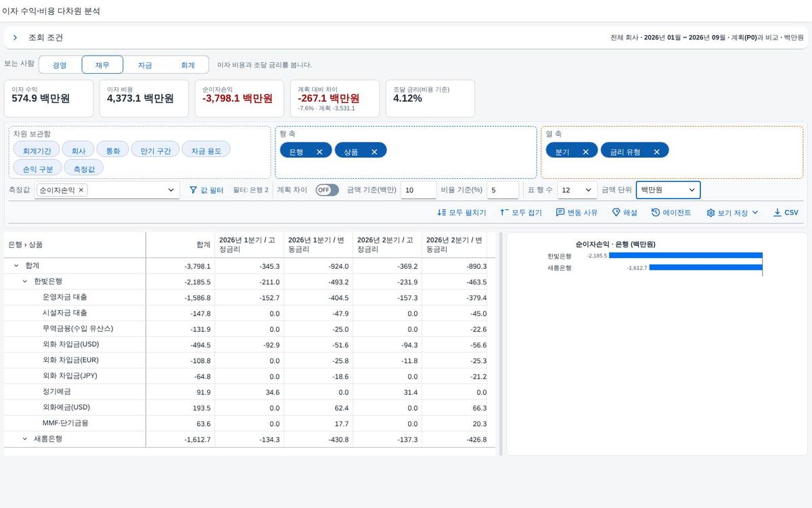
Task: Toggle the 계획 차이 switch
Action: tap(327, 190)
